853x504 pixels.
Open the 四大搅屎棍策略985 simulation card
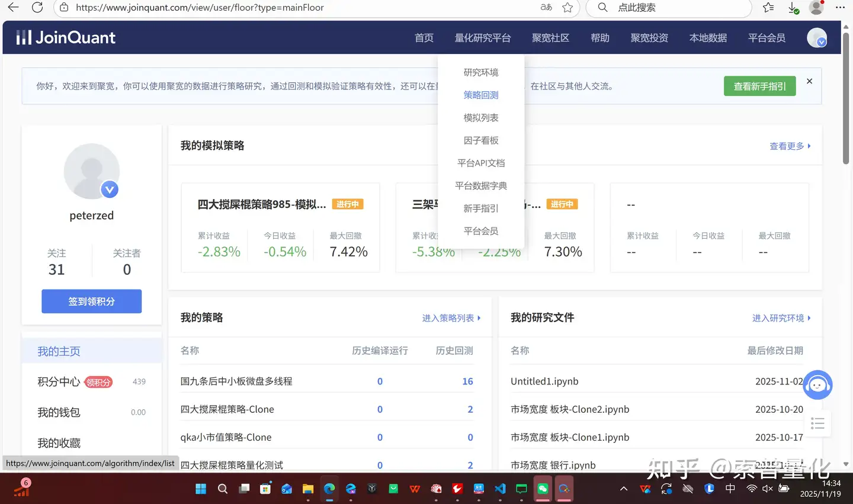pos(280,227)
